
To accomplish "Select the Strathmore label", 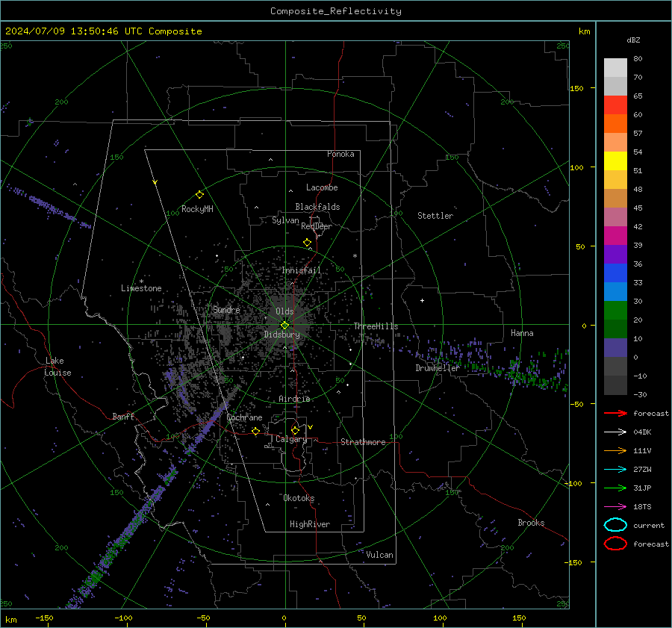I will point(363,442).
